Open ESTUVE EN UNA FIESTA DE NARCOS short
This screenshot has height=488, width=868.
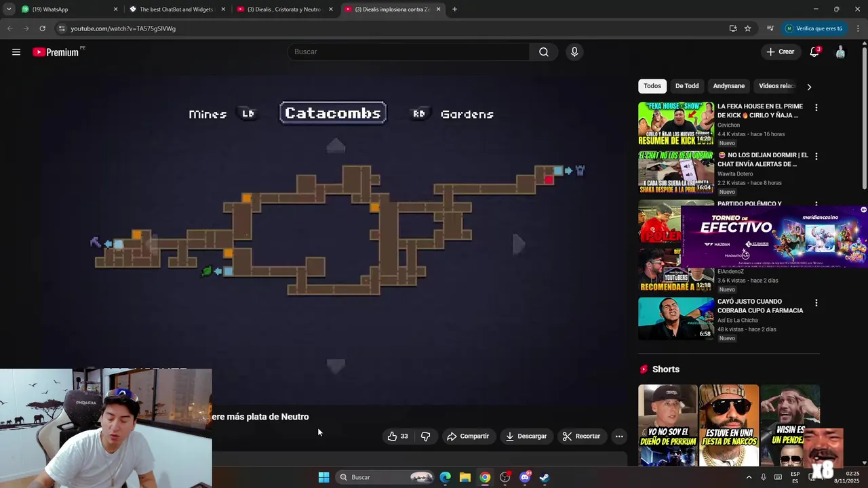coord(729,426)
